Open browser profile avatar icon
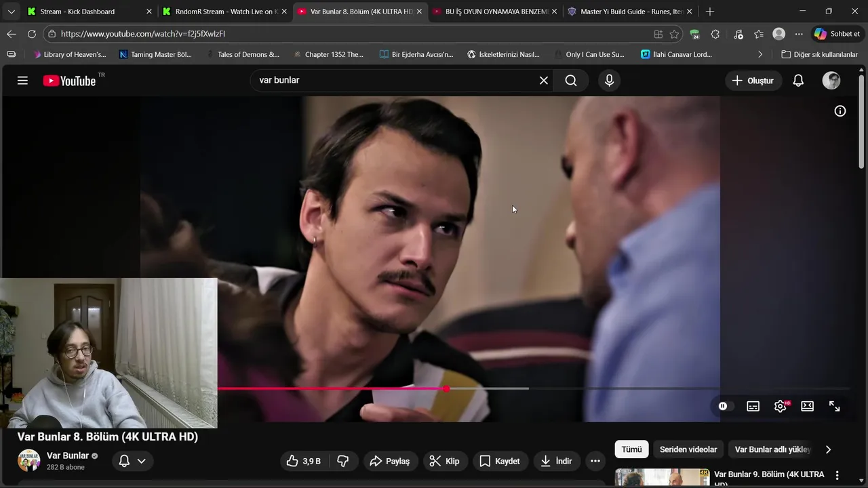Image resolution: width=868 pixels, height=488 pixels. click(x=779, y=34)
